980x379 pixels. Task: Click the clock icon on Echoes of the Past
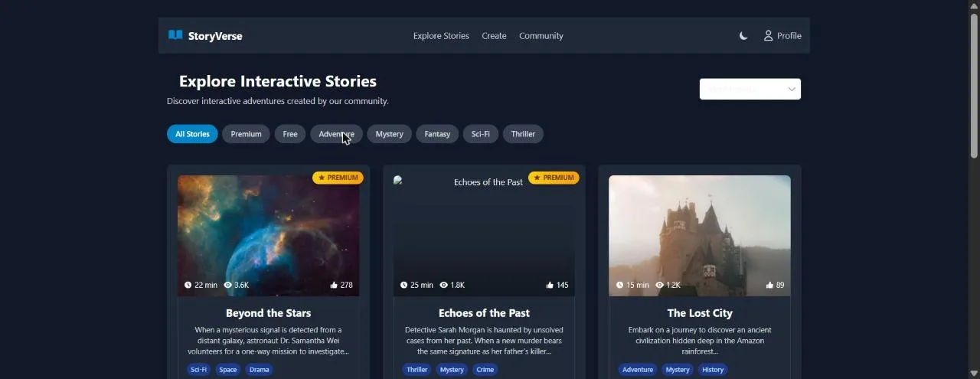click(x=403, y=285)
